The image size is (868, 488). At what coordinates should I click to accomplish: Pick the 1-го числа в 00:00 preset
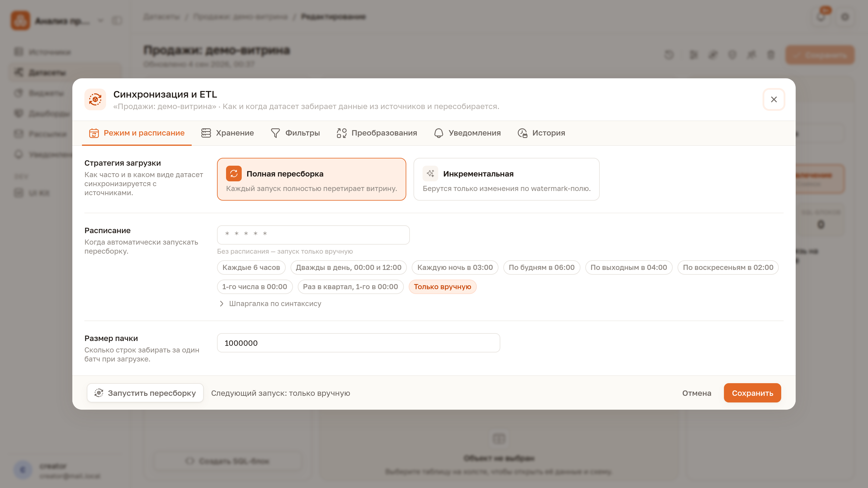tap(255, 286)
